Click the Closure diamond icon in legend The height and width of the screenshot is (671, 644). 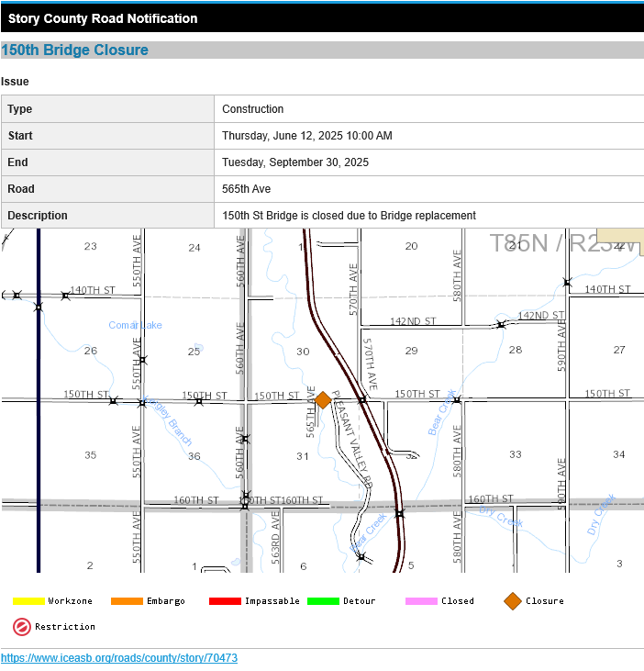(x=512, y=601)
